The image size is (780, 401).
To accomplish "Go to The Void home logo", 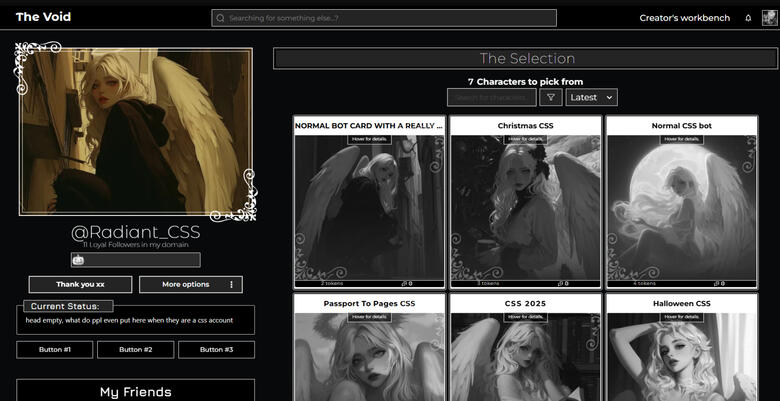I will point(43,17).
